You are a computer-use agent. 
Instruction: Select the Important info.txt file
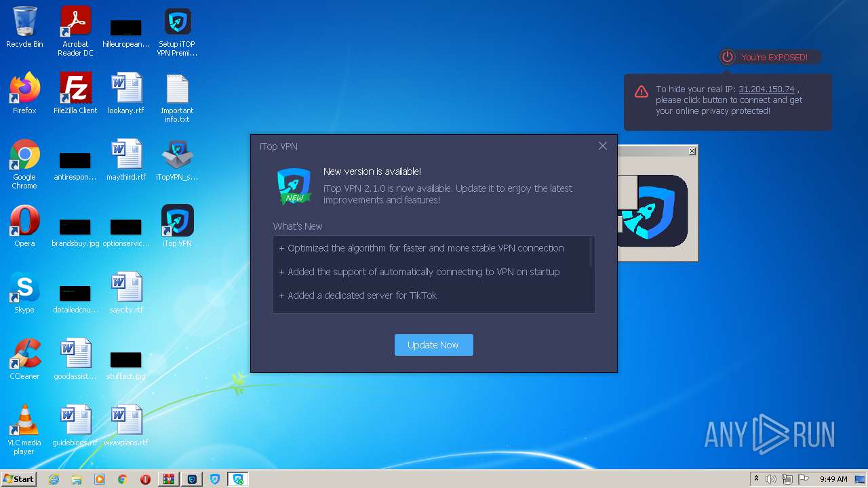coord(177,98)
